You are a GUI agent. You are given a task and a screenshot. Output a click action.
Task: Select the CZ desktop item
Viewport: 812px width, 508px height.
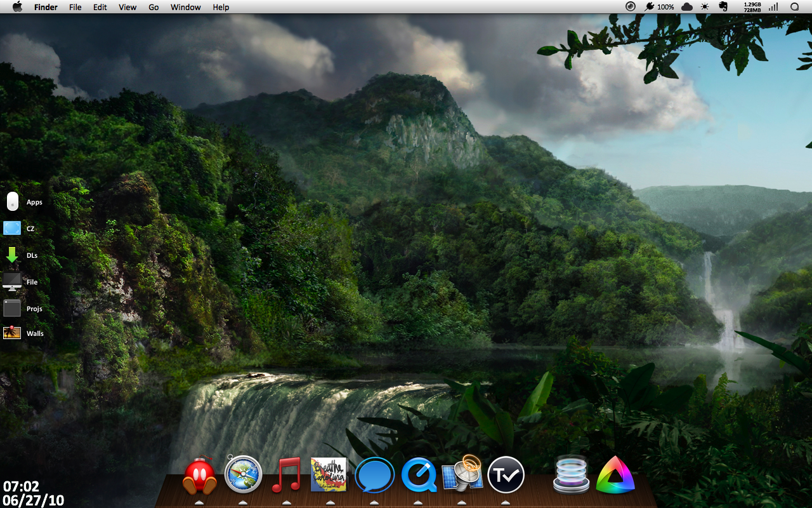[x=19, y=228]
